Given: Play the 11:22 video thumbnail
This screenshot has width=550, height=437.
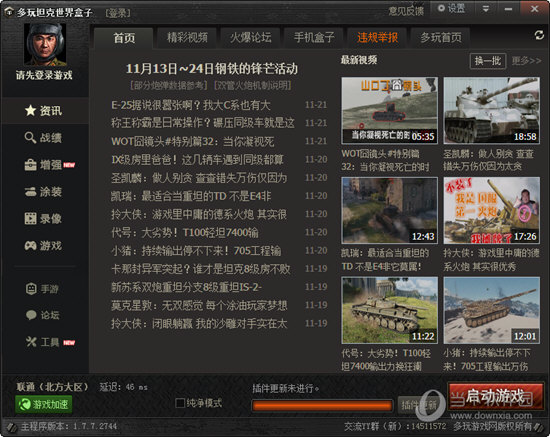Looking at the screenshot, I should click(389, 310).
